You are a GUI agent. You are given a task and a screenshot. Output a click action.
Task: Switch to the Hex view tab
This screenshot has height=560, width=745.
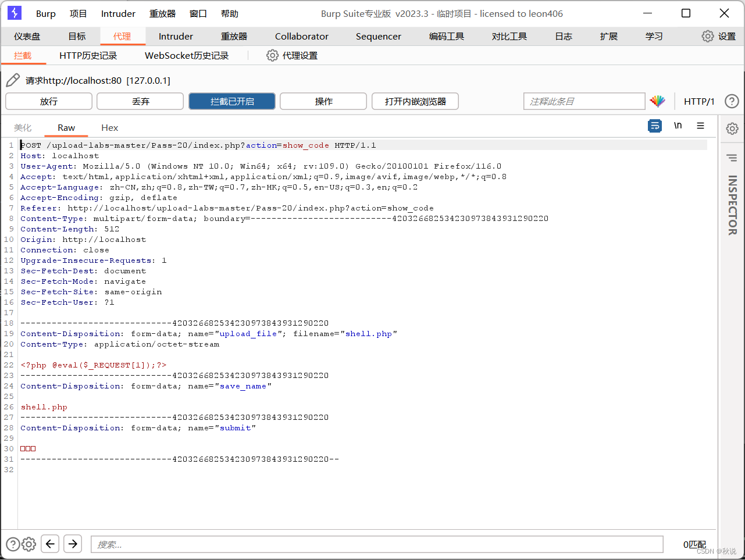[x=109, y=127]
